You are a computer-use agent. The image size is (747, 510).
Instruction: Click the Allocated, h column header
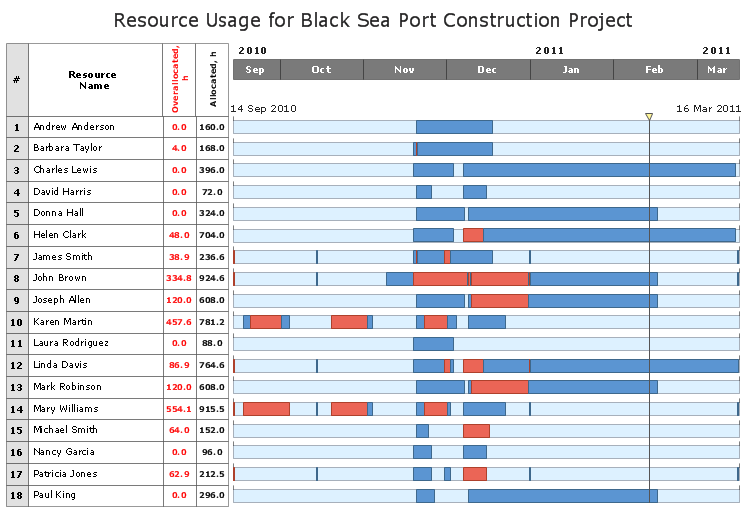[x=212, y=80]
